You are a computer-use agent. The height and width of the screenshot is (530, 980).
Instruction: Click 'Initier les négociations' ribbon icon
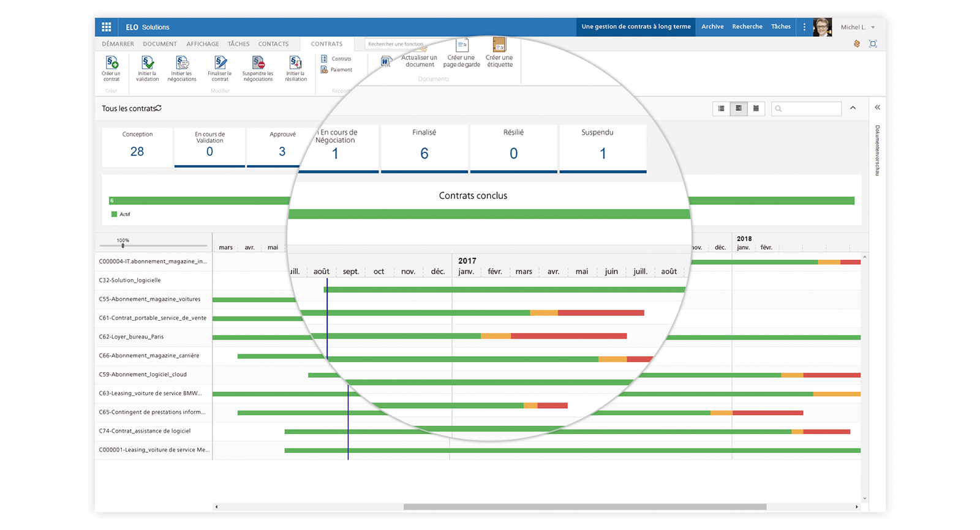183,63
